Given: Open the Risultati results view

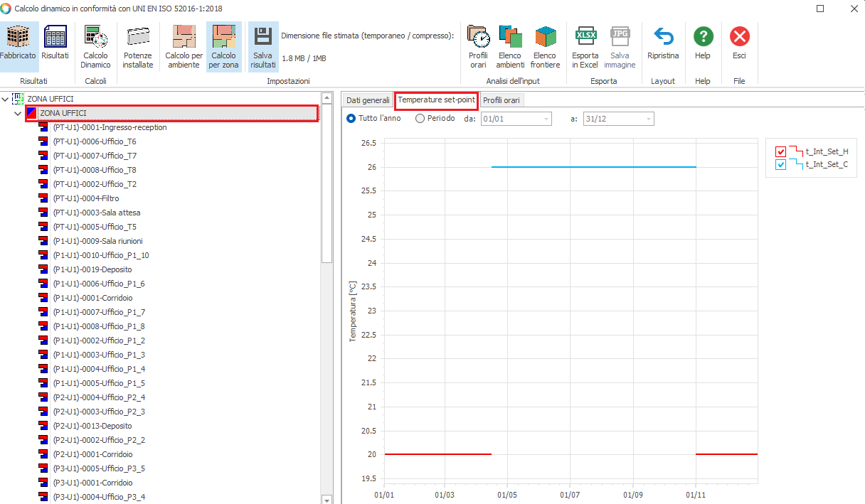Looking at the screenshot, I should point(55,38).
